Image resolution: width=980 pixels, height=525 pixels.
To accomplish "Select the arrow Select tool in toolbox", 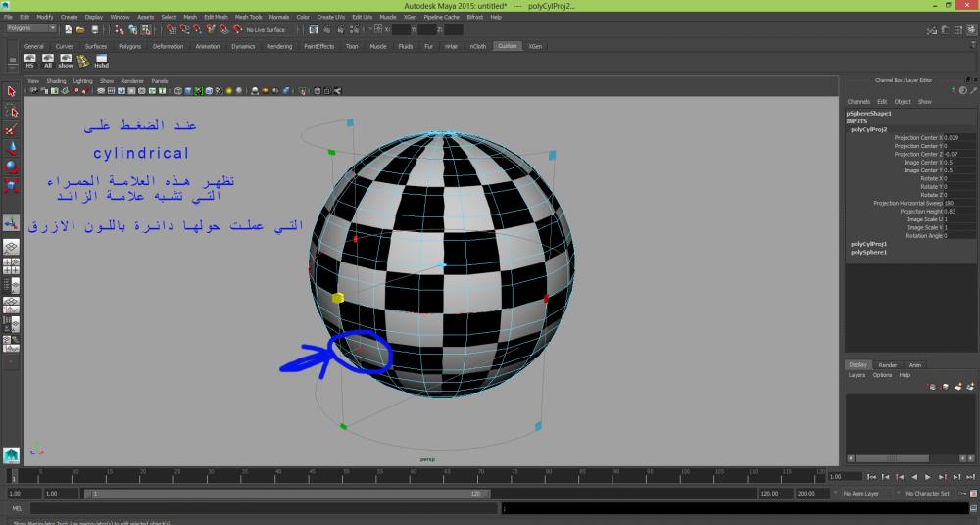I will point(12,92).
